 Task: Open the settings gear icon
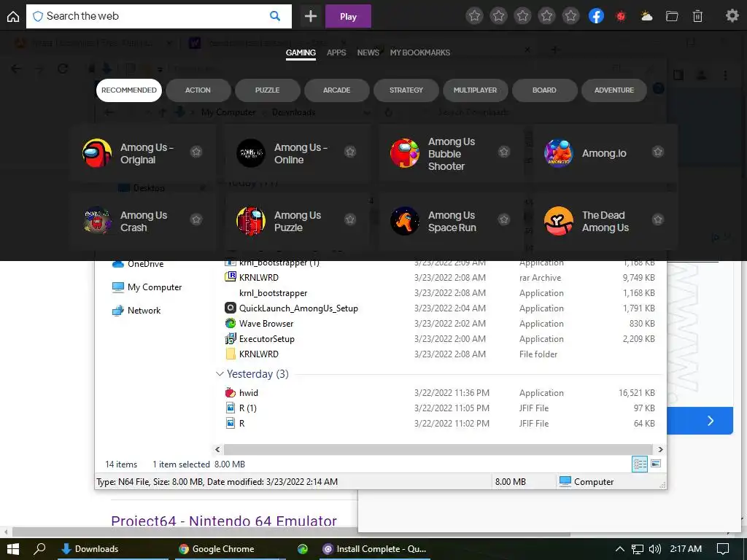tap(732, 16)
